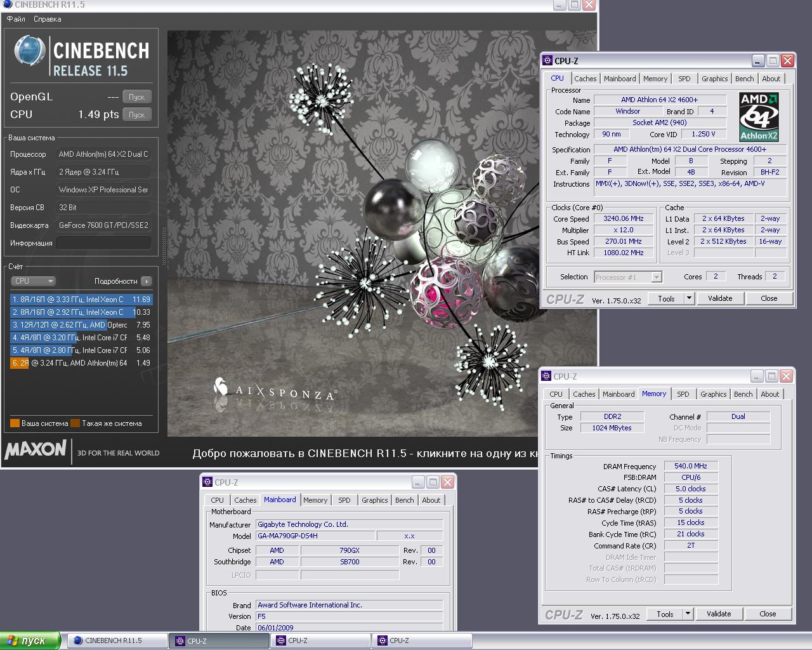Expand Подробности details arrow
The width and height of the screenshot is (812, 650).
click(x=147, y=281)
